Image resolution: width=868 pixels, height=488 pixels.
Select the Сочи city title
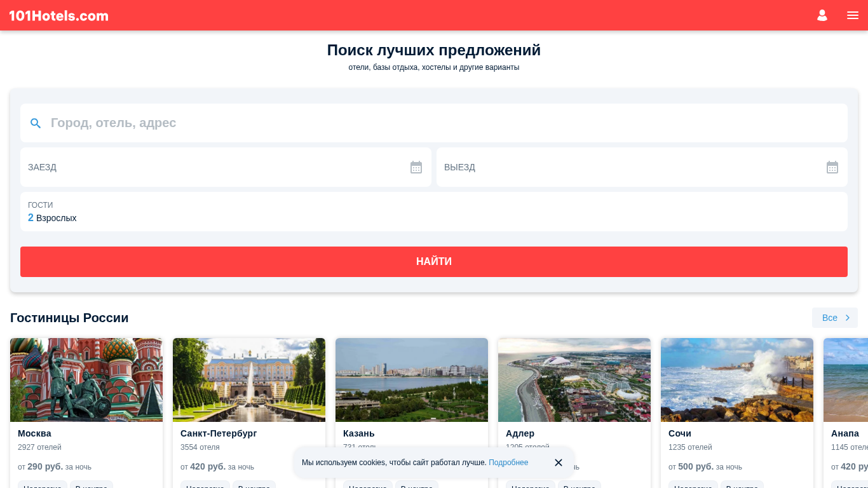(x=680, y=433)
